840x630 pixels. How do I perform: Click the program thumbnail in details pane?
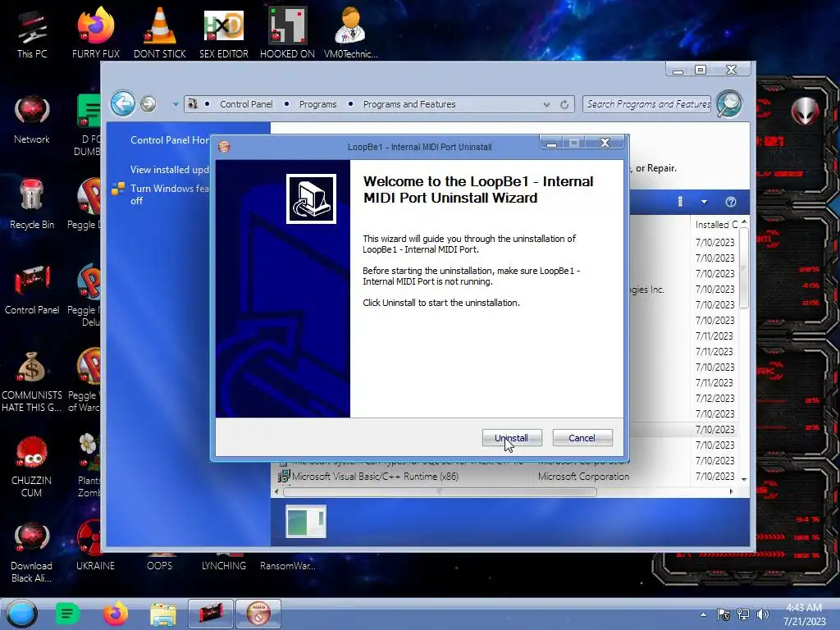tap(306, 521)
